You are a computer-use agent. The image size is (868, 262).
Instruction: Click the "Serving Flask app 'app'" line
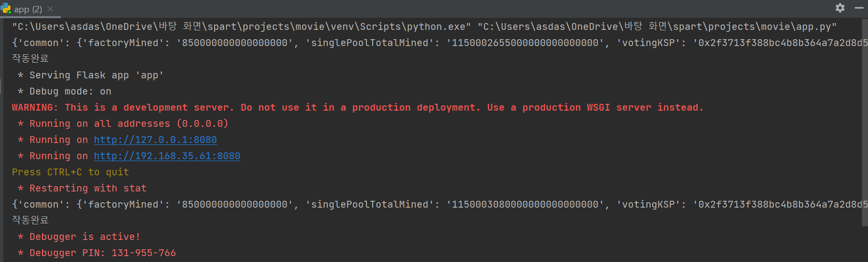tap(90, 75)
